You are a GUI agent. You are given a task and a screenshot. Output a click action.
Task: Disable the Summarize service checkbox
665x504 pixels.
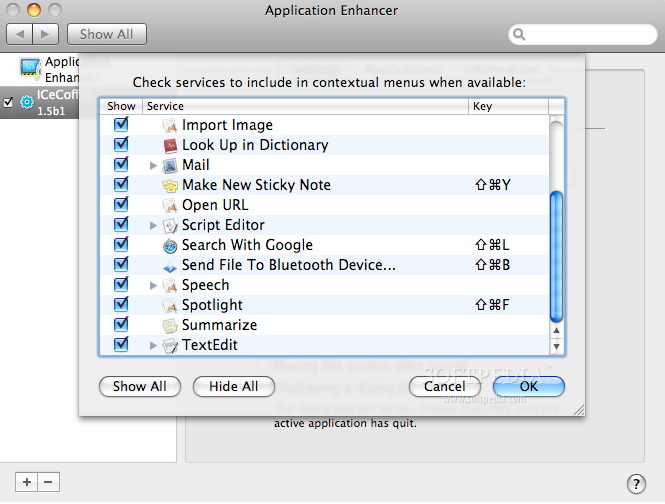coord(121,325)
